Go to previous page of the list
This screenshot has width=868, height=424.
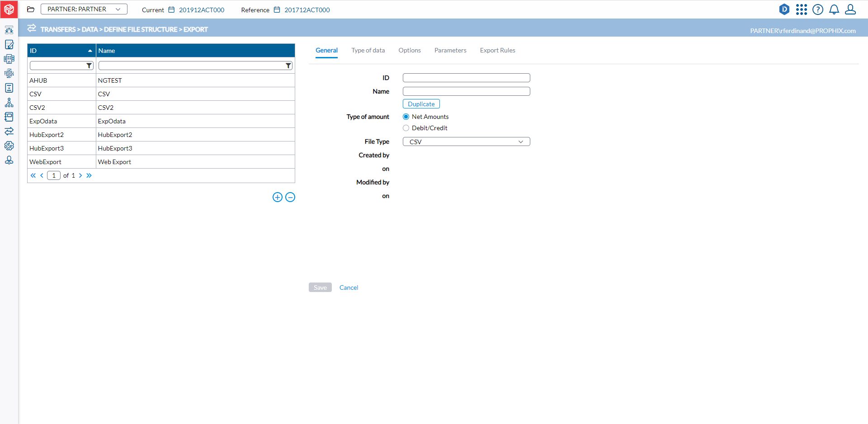click(x=42, y=175)
